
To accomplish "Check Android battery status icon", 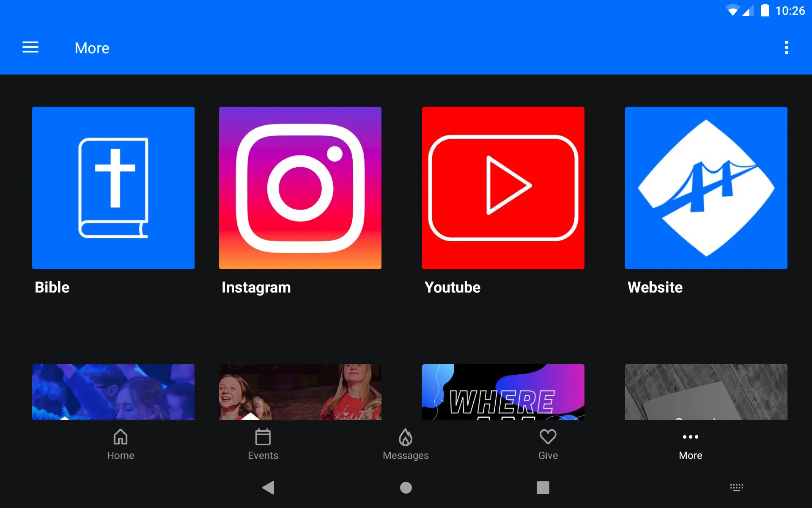I will (766, 11).
